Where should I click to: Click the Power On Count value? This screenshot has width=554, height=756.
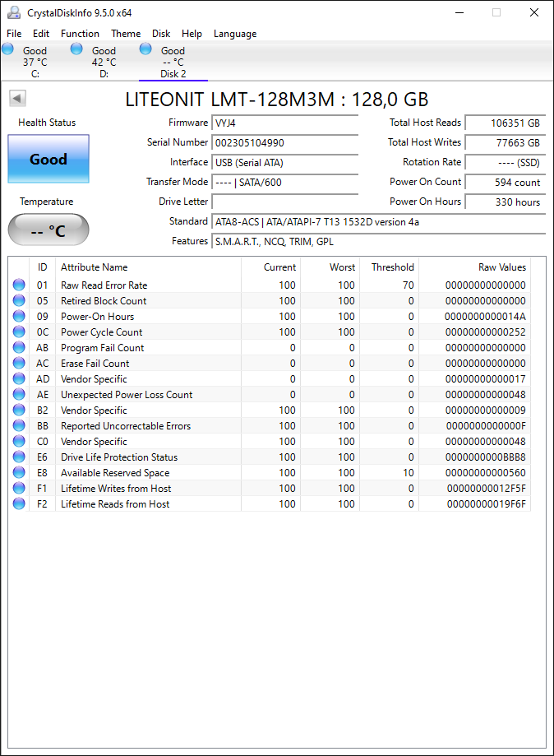[x=506, y=183]
